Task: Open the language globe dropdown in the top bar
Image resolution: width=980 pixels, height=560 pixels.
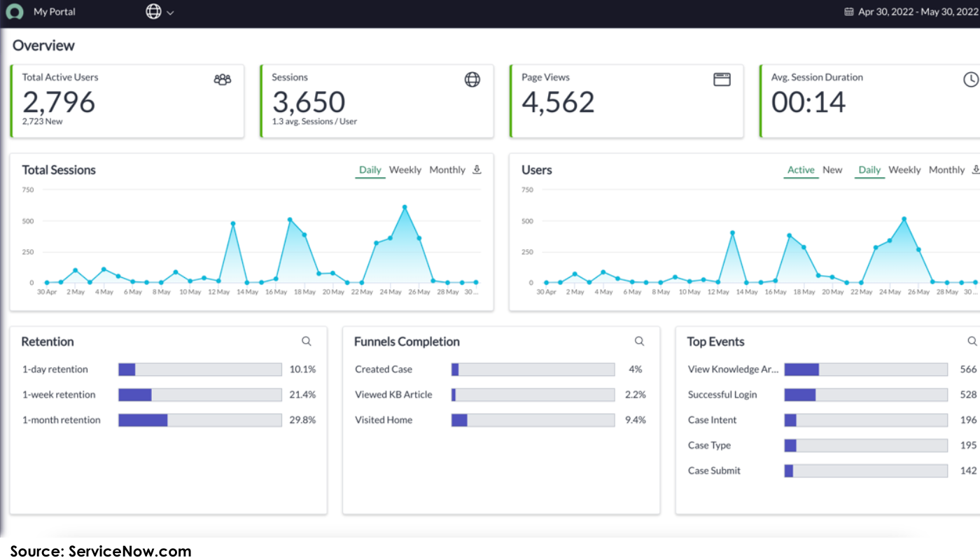Action: pos(160,12)
